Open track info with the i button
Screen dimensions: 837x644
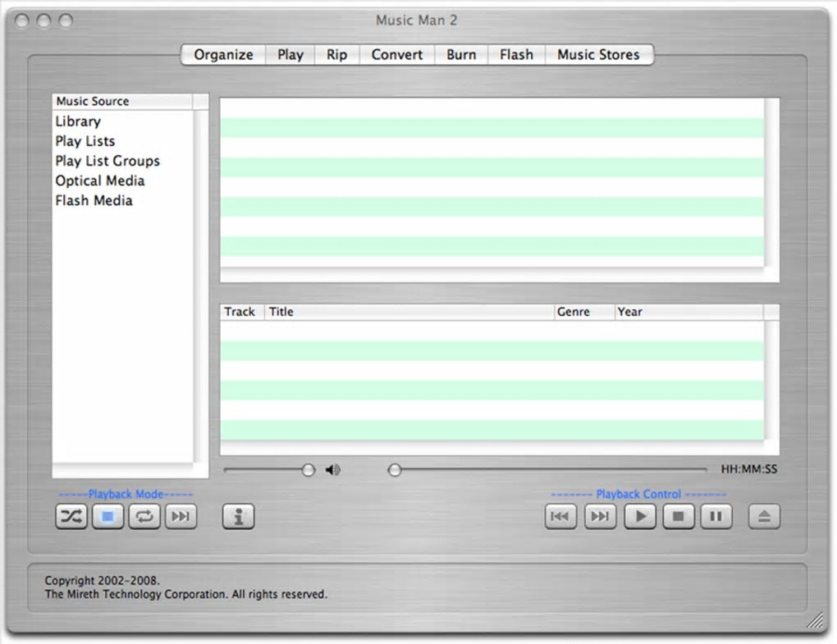tap(238, 516)
